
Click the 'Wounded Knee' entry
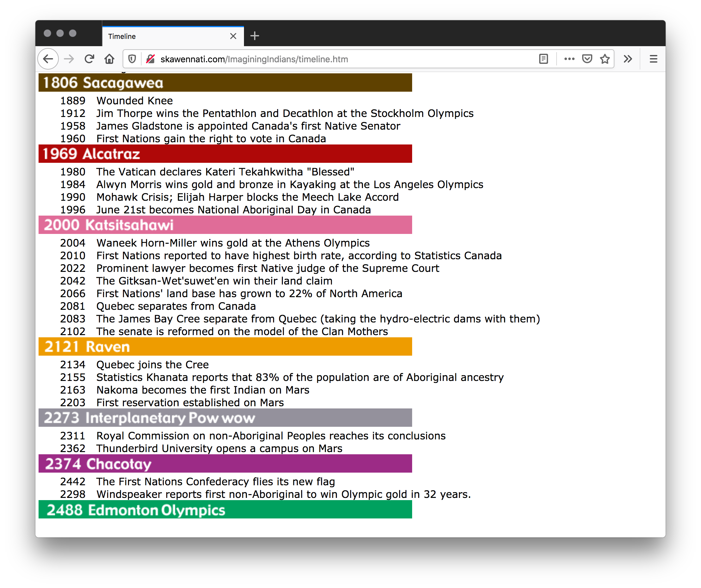[x=135, y=101]
